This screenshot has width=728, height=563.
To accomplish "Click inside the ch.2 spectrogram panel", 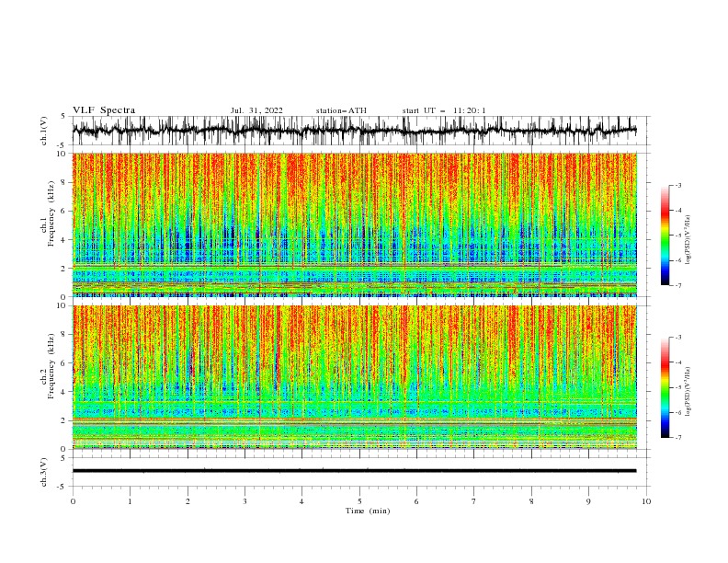I will tap(354, 377).
